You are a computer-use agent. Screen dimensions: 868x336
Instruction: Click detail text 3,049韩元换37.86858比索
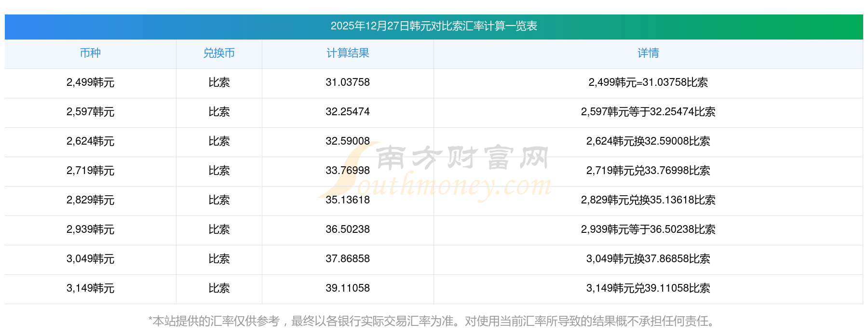click(x=648, y=259)
